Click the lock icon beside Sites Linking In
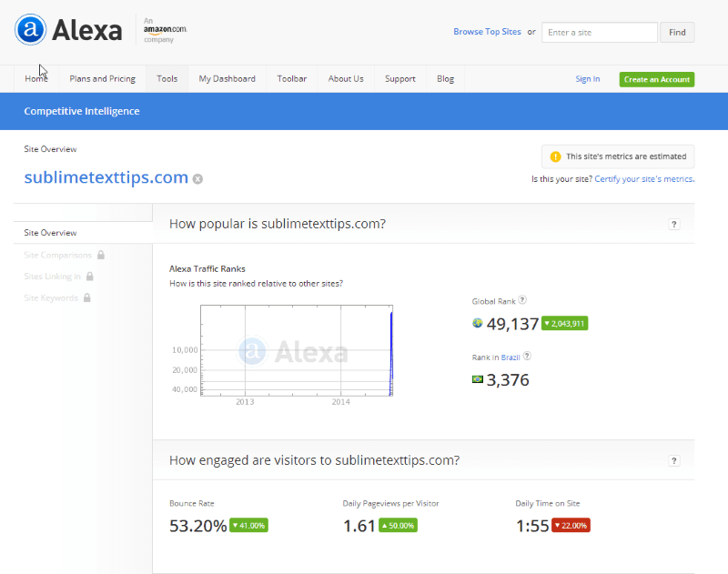The width and height of the screenshot is (728, 574). (x=90, y=277)
